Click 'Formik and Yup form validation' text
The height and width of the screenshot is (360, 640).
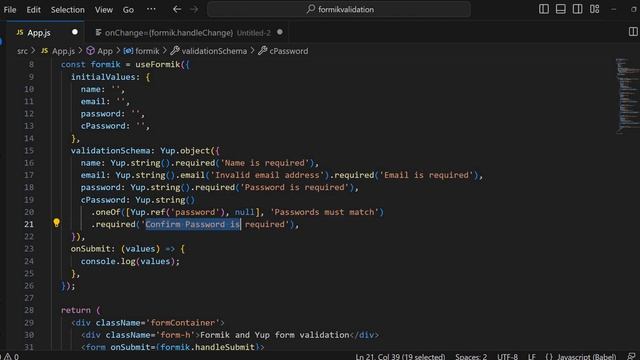point(275,335)
